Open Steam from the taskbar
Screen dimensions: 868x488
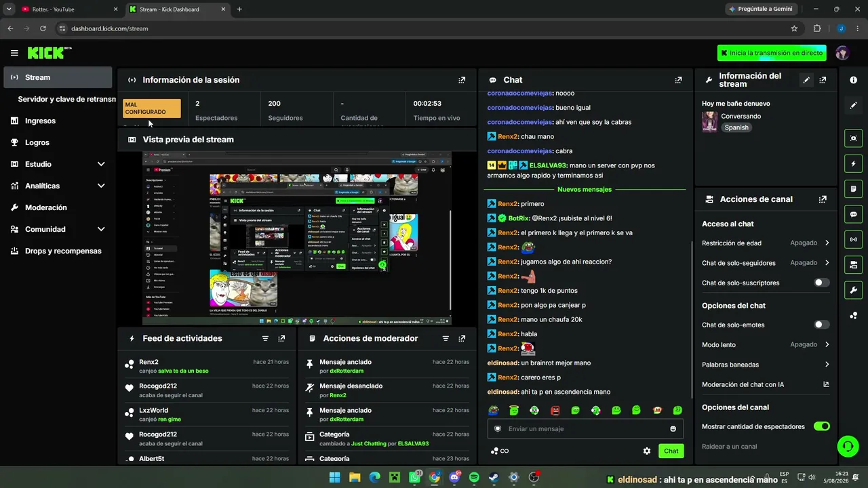tap(494, 477)
